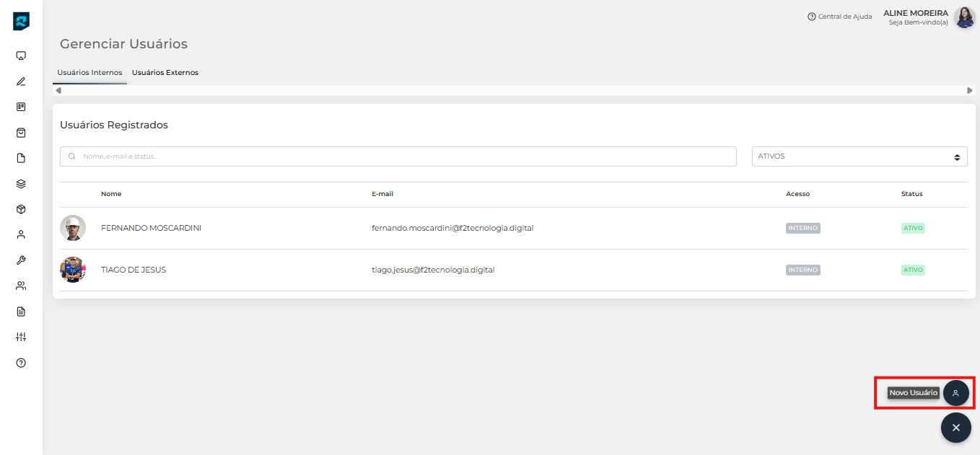
Task: Click INTERNO badge in Tiago's row
Action: tap(803, 270)
